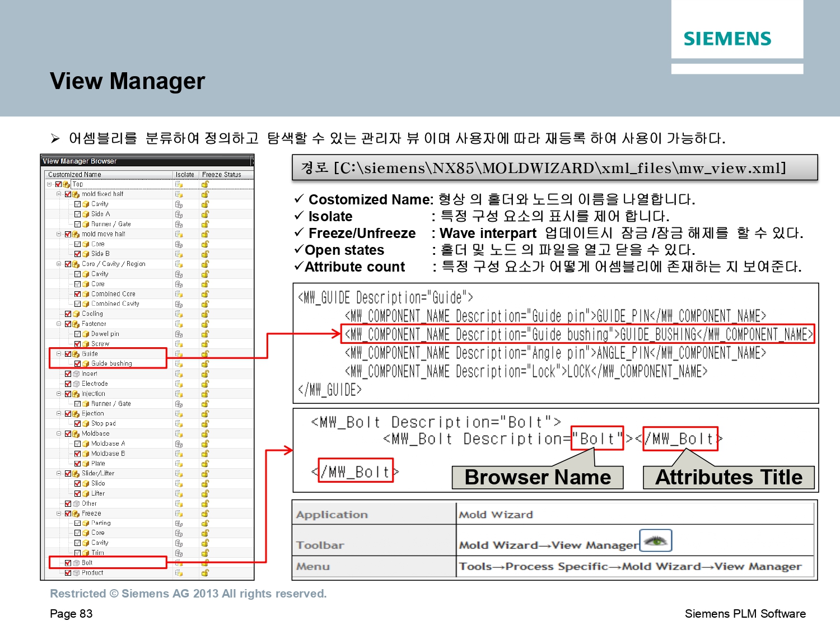Click the freeze lock icon for Screw
The width and height of the screenshot is (840, 630).
[205, 344]
